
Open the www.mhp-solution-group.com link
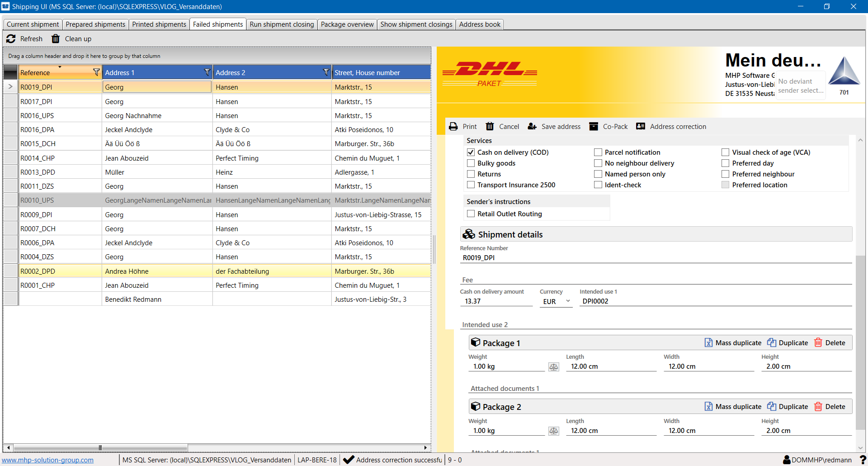(x=48, y=460)
